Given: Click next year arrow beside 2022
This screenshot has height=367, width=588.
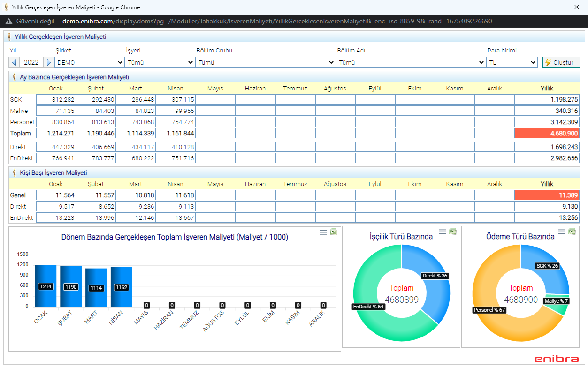Looking at the screenshot, I should pyautogui.click(x=49, y=62).
